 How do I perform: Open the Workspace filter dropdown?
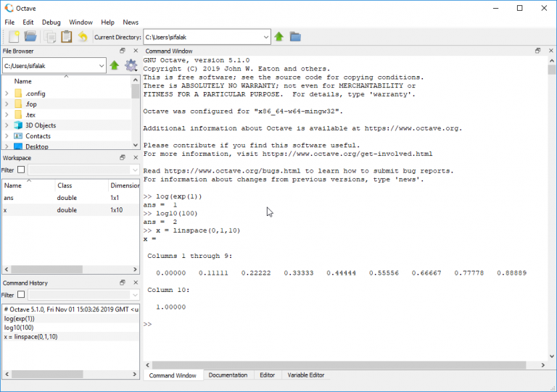tap(135, 170)
